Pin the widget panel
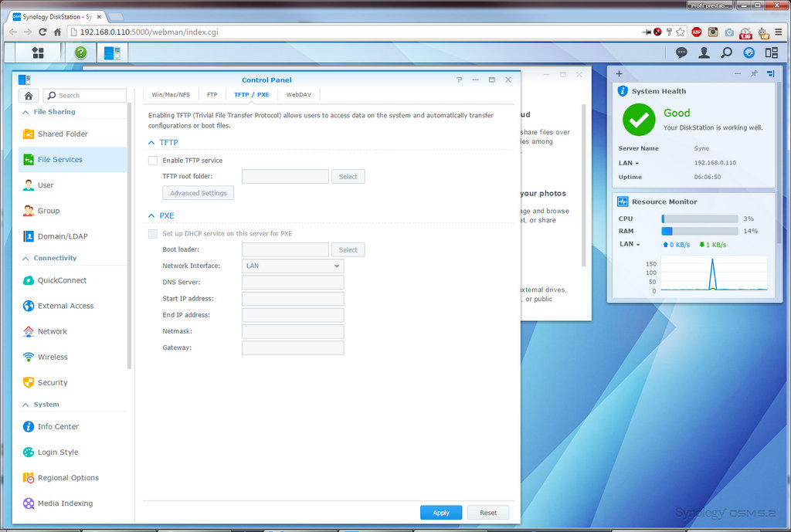The image size is (791, 532). (x=754, y=73)
